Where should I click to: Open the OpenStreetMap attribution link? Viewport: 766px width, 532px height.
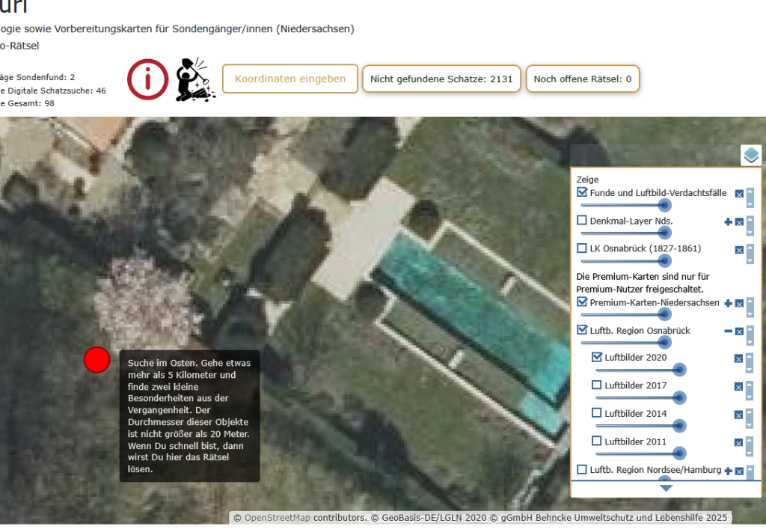(277, 518)
